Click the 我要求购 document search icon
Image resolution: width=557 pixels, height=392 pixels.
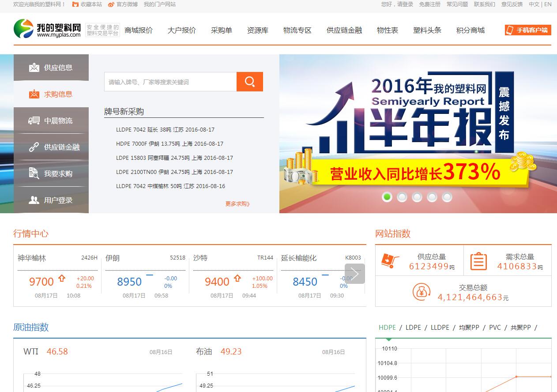(x=34, y=173)
